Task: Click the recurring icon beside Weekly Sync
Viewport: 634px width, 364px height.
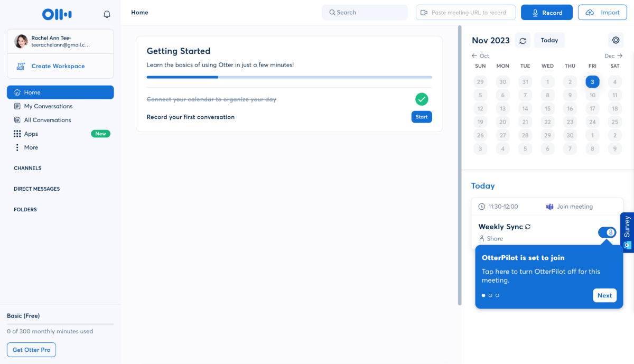Action: pyautogui.click(x=527, y=227)
